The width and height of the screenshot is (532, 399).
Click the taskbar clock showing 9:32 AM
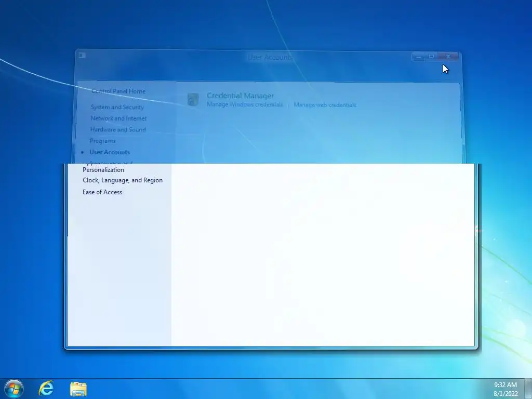[x=505, y=389]
